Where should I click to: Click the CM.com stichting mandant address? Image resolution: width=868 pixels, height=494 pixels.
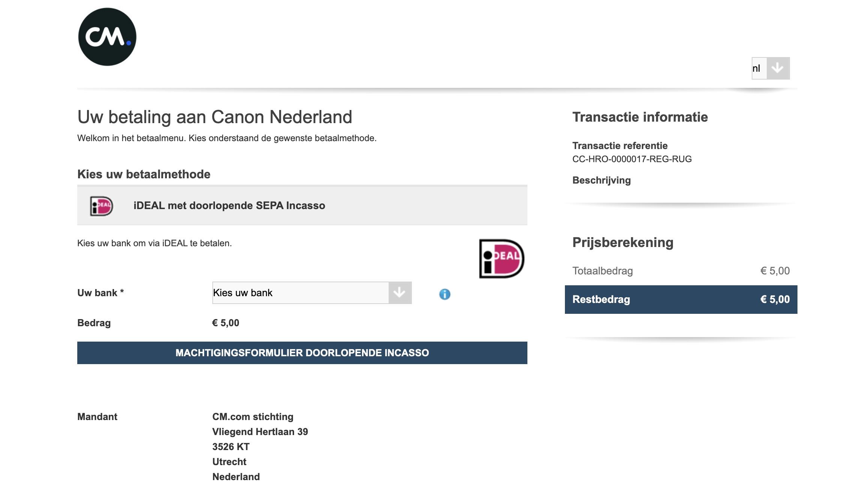253,417
